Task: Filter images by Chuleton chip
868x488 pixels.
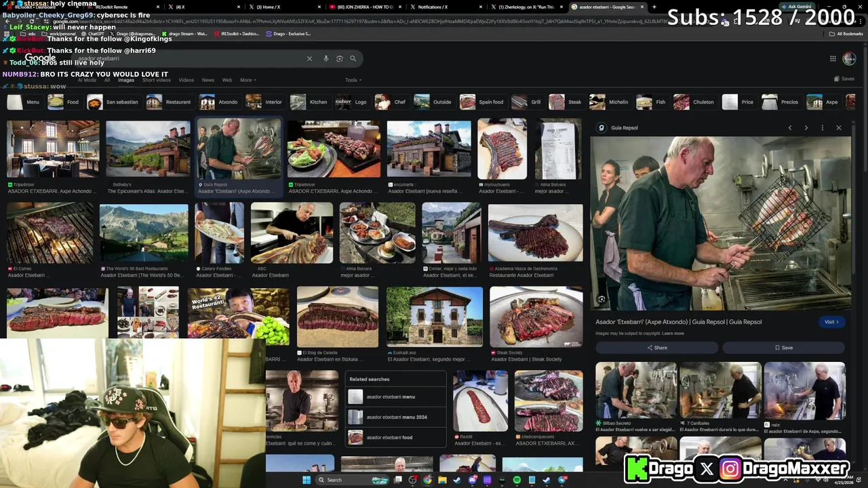Action: click(x=694, y=102)
